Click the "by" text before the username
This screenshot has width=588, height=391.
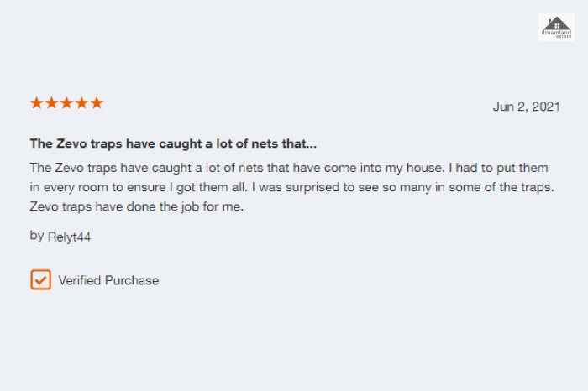click(x=37, y=236)
